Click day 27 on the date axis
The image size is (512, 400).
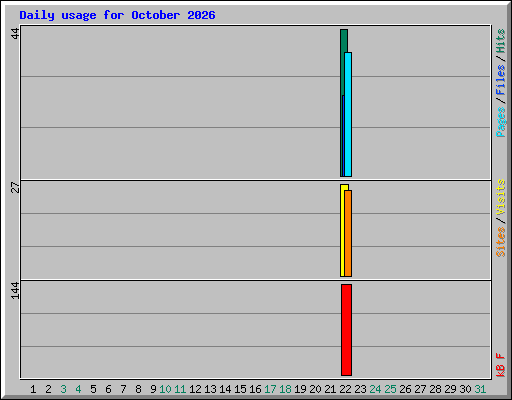pyautogui.click(x=420, y=389)
